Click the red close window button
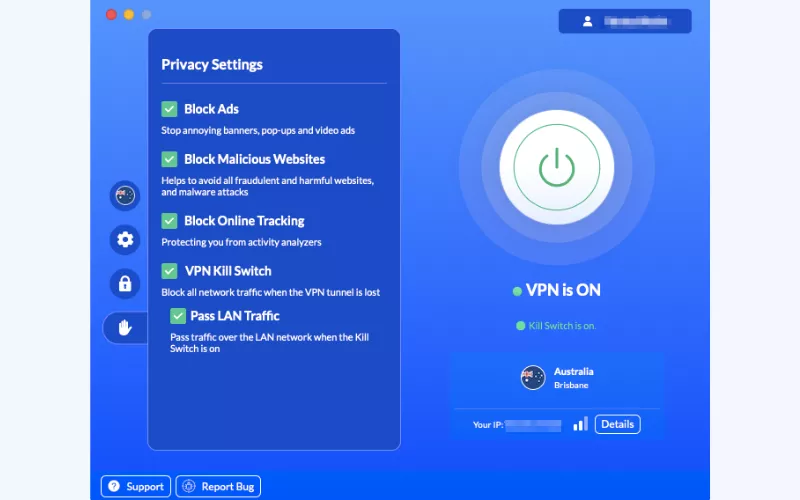 [x=111, y=14]
